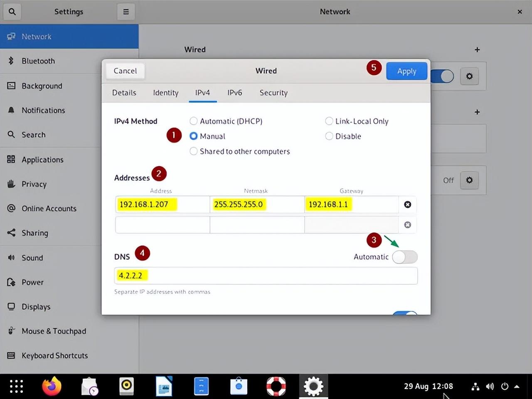Click the Sharing icon in sidebar

(11, 233)
